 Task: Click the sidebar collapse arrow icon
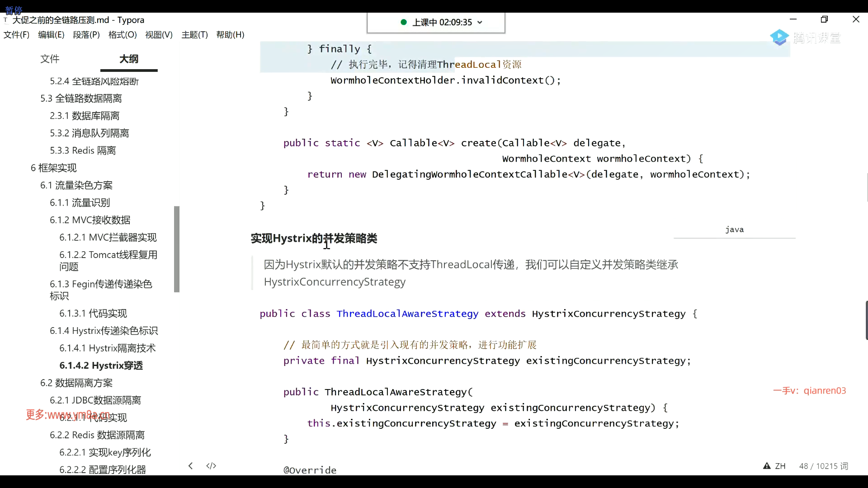191,466
